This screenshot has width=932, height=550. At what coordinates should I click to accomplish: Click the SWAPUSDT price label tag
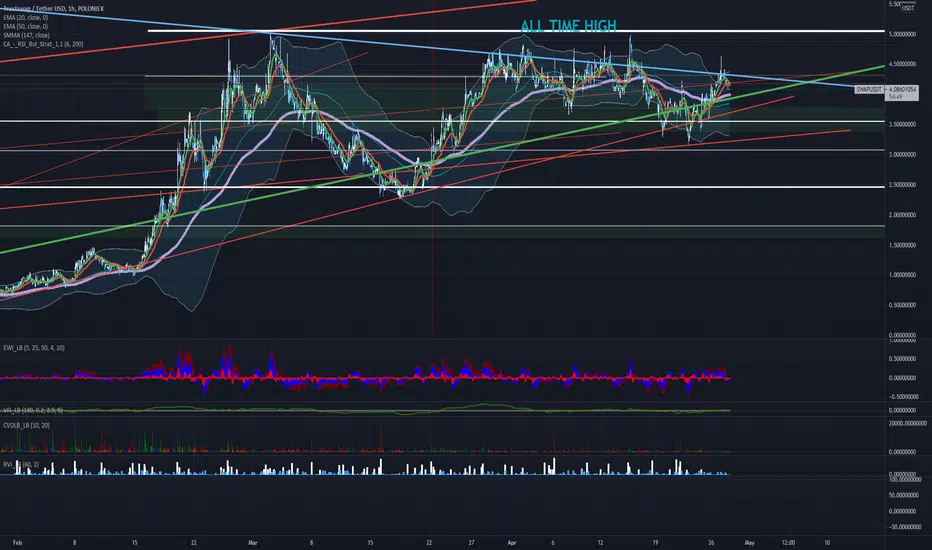[869, 89]
